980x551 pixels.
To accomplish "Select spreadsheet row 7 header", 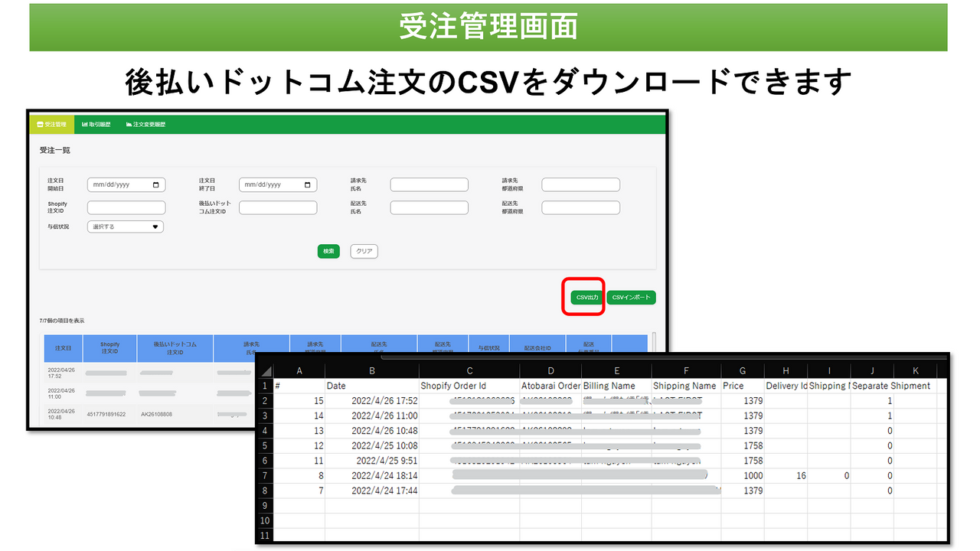I will coord(264,475).
